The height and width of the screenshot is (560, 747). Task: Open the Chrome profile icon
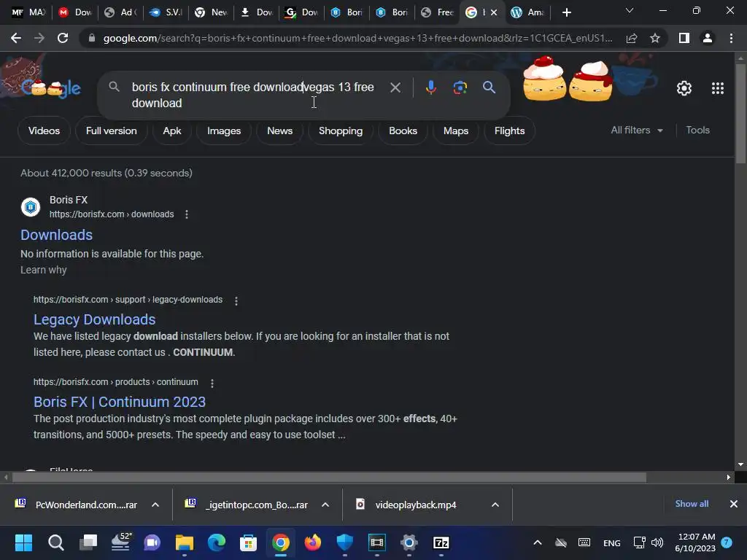[708, 38]
